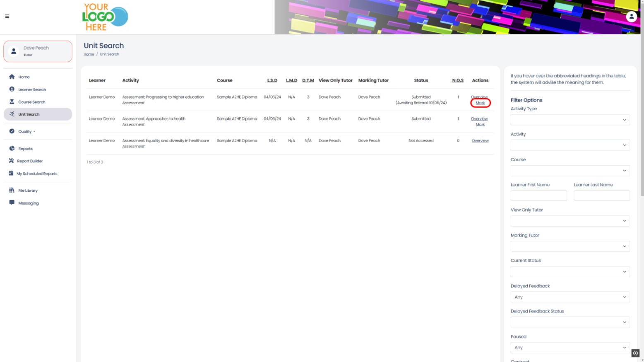The image size is (644, 362).
Task: Click 'Assessment: Equality and diversity in healthcare' text
Action: coord(166,140)
